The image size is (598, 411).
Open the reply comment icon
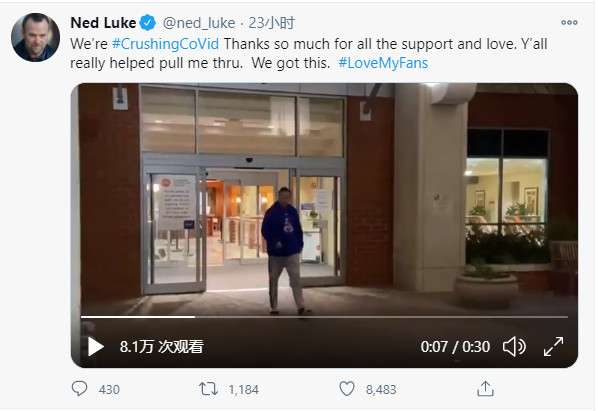click(x=79, y=389)
